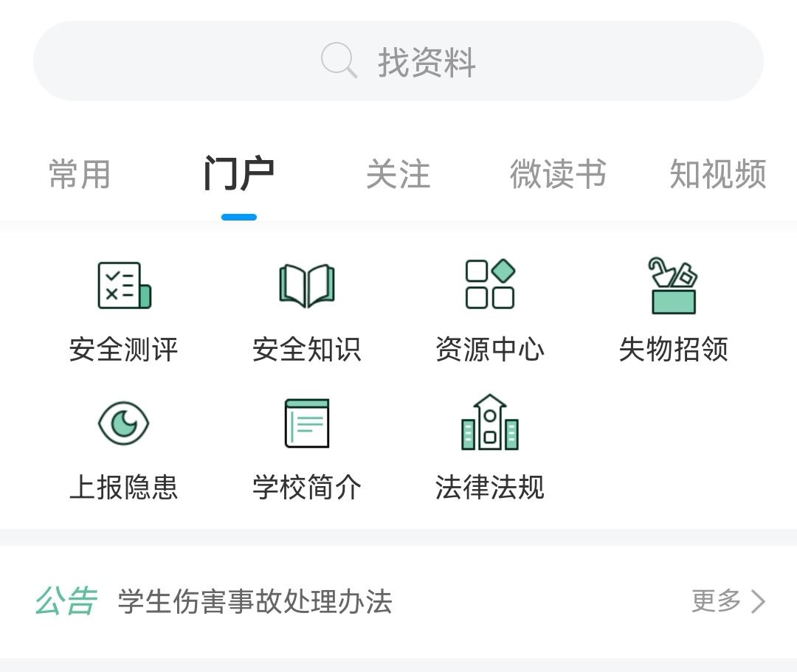Open the 安全测评 checklist icon
The height and width of the screenshot is (672, 797).
click(124, 285)
